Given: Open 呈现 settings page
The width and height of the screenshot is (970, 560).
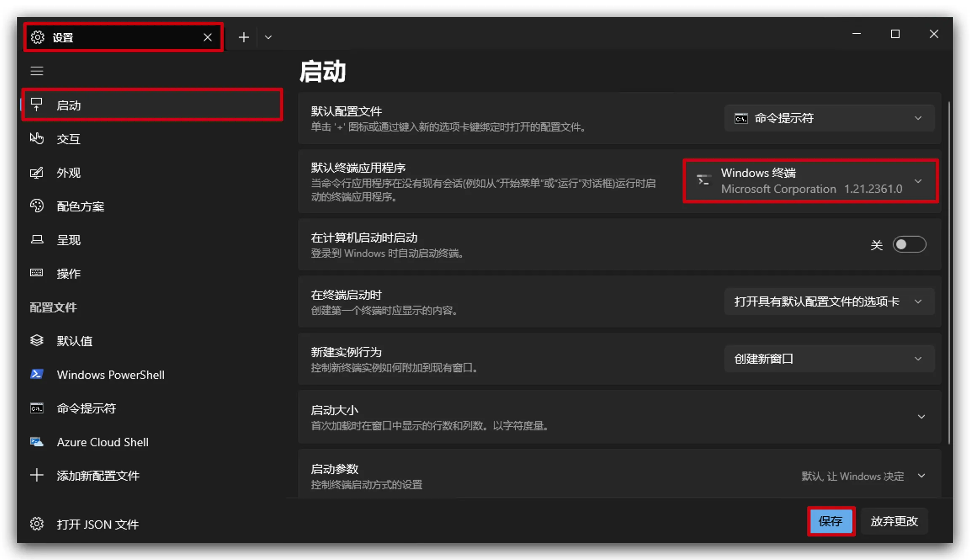Looking at the screenshot, I should pyautogui.click(x=152, y=240).
